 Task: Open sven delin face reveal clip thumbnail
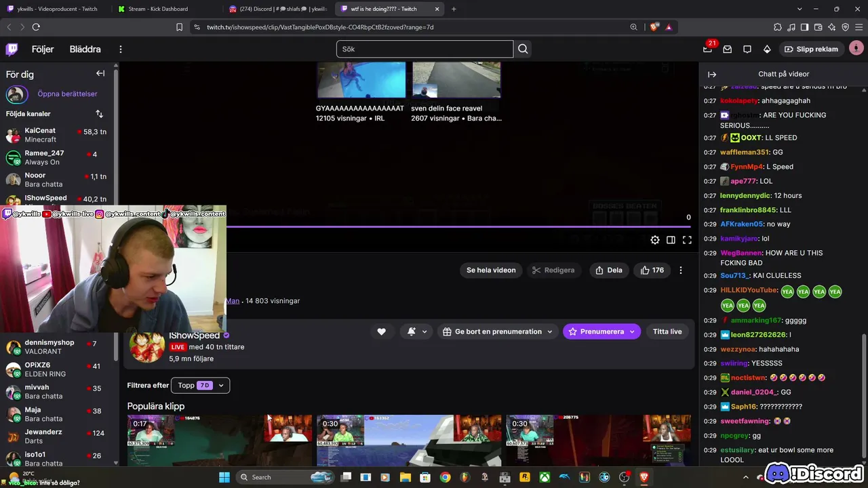(x=456, y=80)
